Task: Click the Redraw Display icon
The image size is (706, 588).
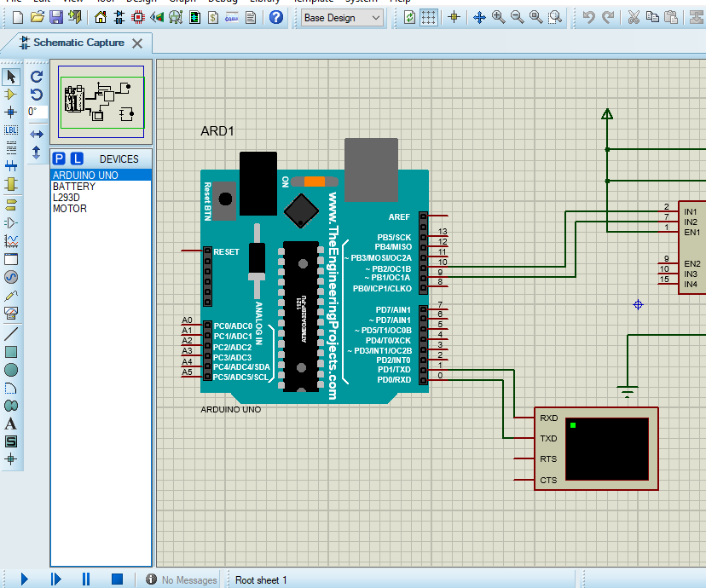Action: pos(409,16)
